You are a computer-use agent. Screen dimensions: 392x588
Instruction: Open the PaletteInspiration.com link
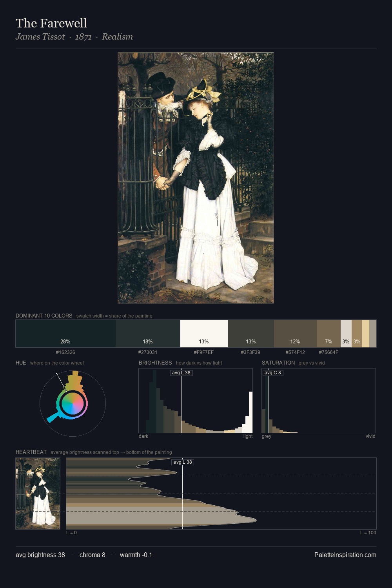[345, 555]
